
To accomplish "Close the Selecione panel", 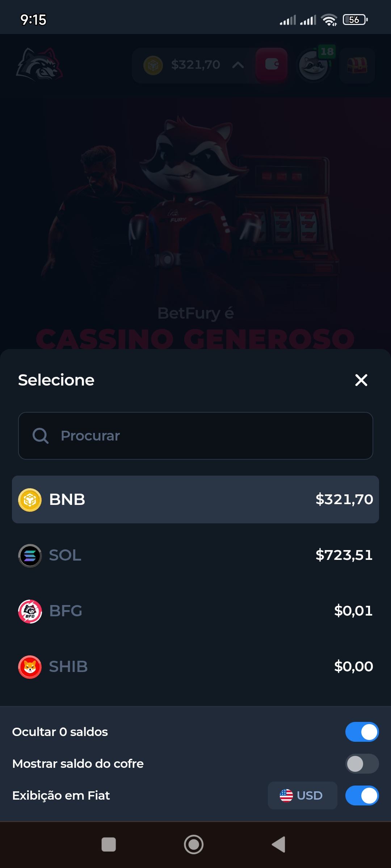I will click(361, 380).
